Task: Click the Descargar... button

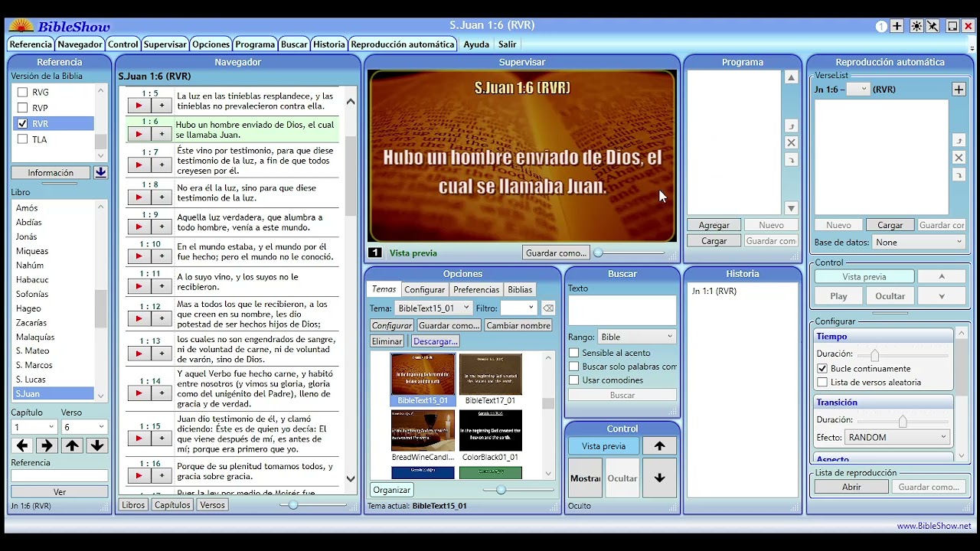Action: click(436, 341)
